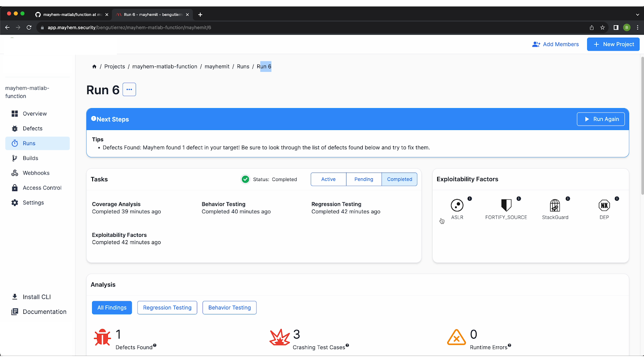Open Defects from the sidebar bug icon
Viewport: 644px width, 362px height.
tap(15, 129)
